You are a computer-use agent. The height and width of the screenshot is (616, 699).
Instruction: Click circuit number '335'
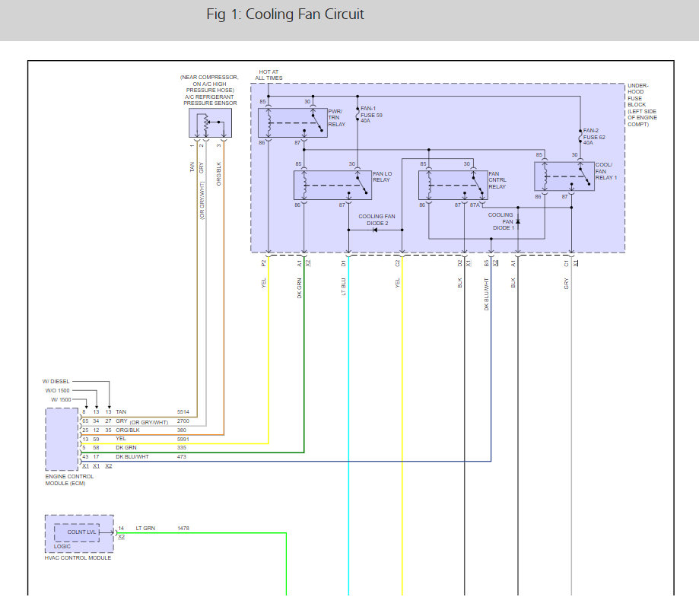click(182, 447)
